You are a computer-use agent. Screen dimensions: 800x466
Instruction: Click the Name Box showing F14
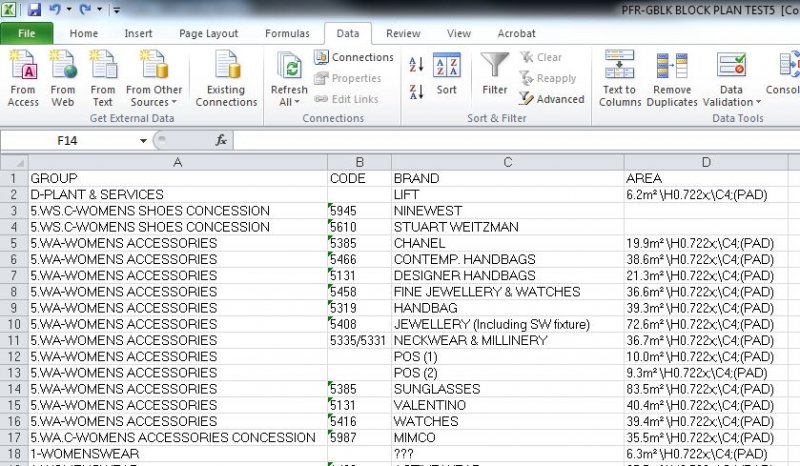coord(67,140)
